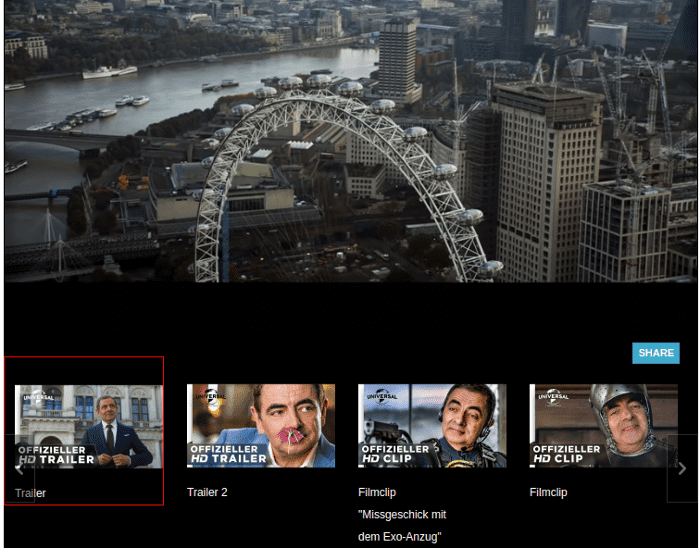Screen dimensions: 700x548
Task: Open the Trailer video thumbnail
Action: click(x=89, y=426)
